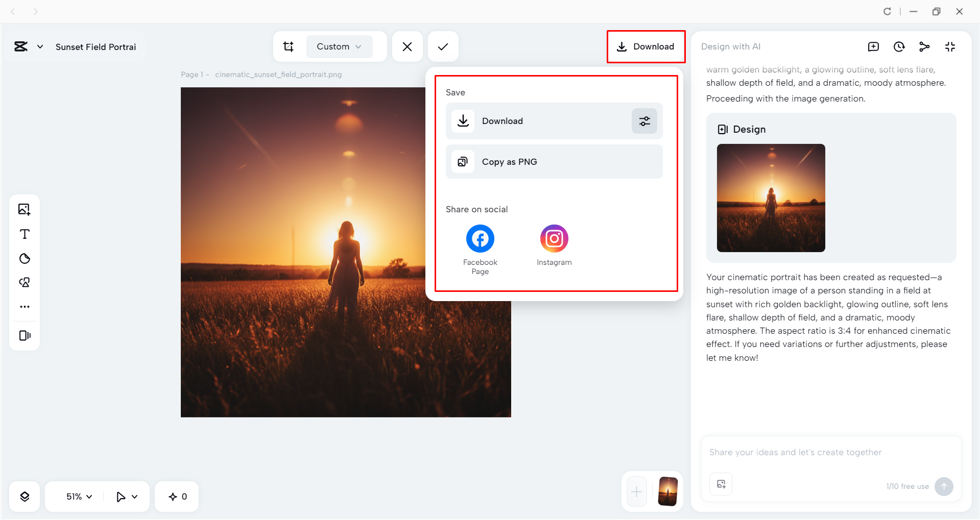Select the Text tool
Viewport: 980px width, 520px height.
coord(25,234)
